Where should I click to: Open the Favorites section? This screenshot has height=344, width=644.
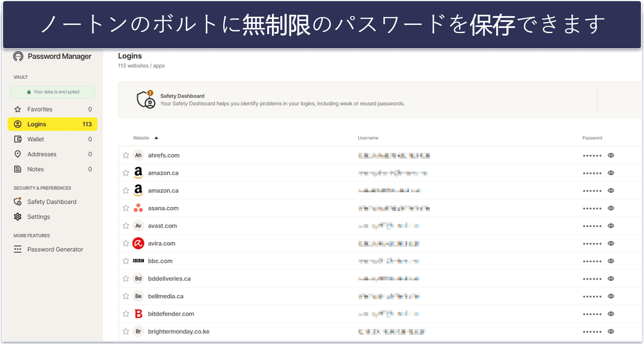pos(52,109)
